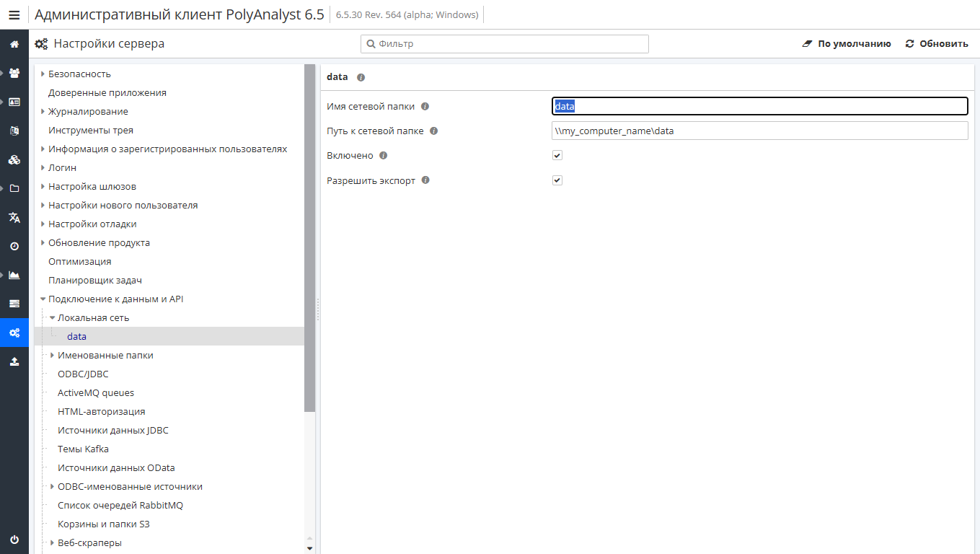
Task: Click info icon next to data heading
Action: tap(361, 76)
